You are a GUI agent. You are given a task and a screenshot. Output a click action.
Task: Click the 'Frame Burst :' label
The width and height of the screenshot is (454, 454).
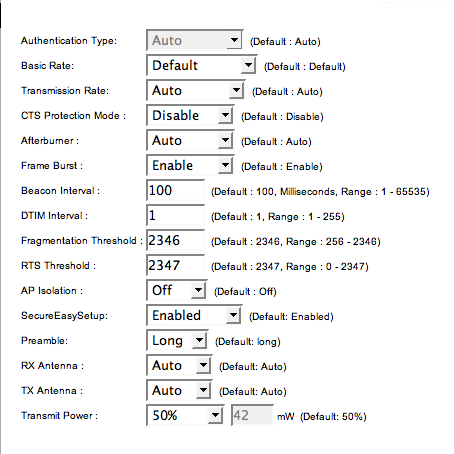point(52,166)
